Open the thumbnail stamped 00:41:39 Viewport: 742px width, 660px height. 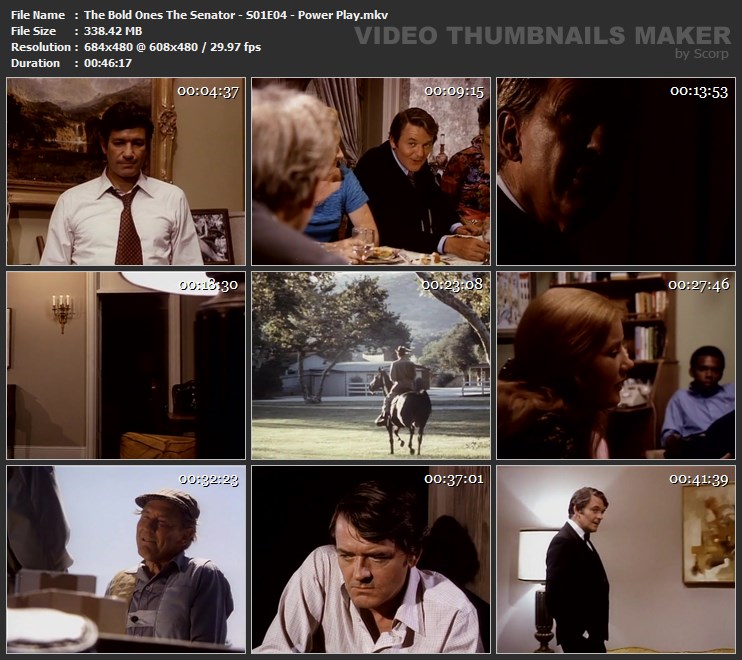click(x=616, y=559)
